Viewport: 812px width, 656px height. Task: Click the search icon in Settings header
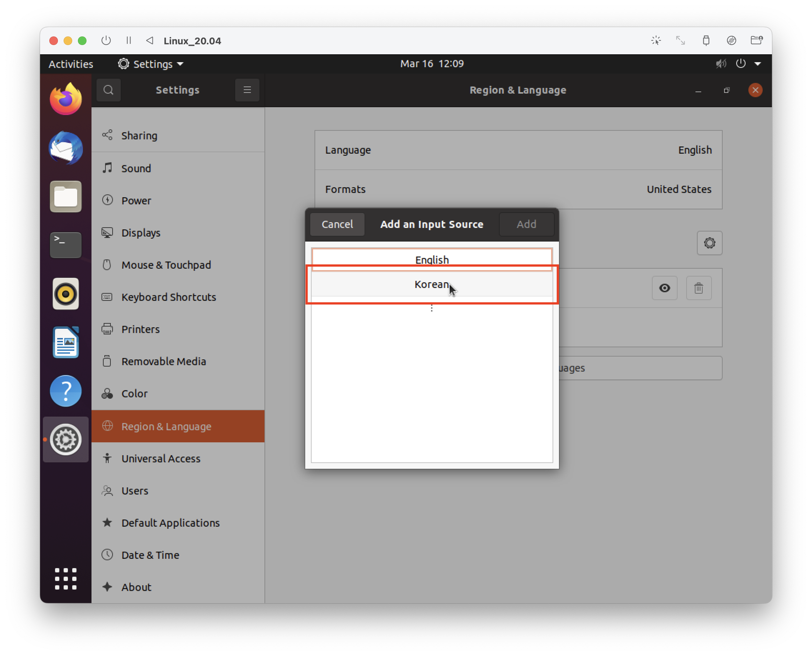pyautogui.click(x=109, y=90)
